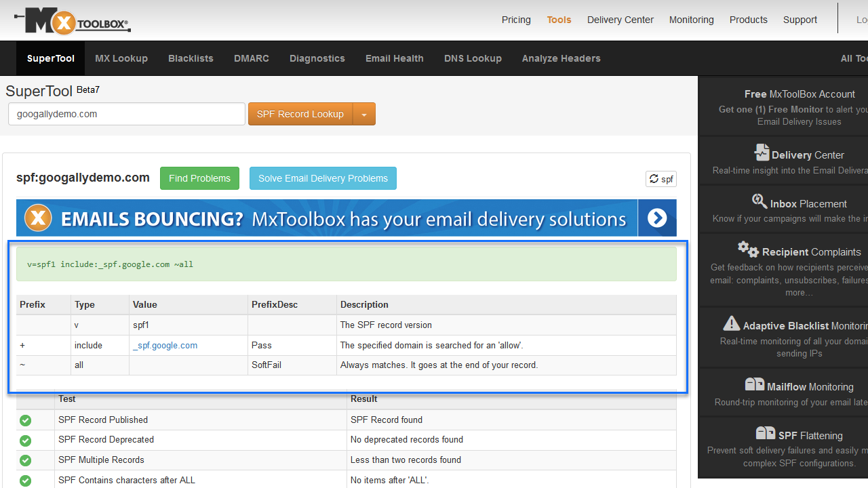868x488 pixels.
Task: Click 'SPF Record found' result text
Action: click(387, 420)
